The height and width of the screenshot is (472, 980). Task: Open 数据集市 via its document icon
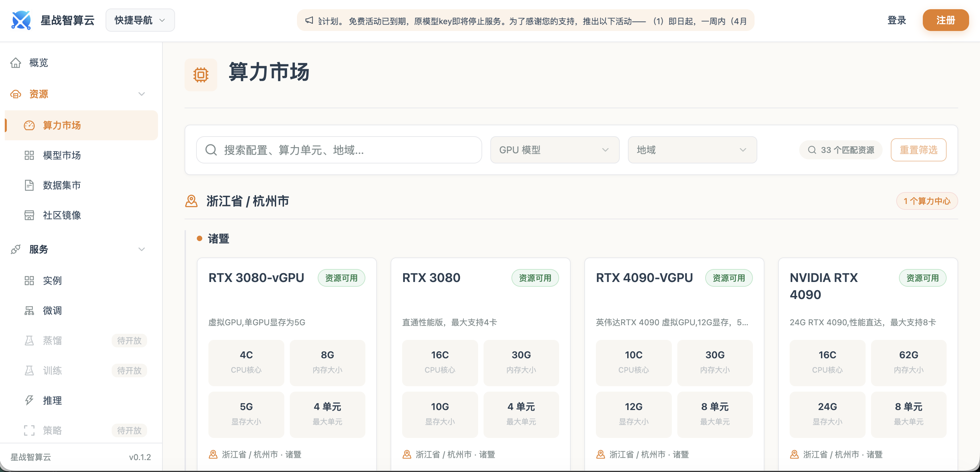tap(30, 185)
